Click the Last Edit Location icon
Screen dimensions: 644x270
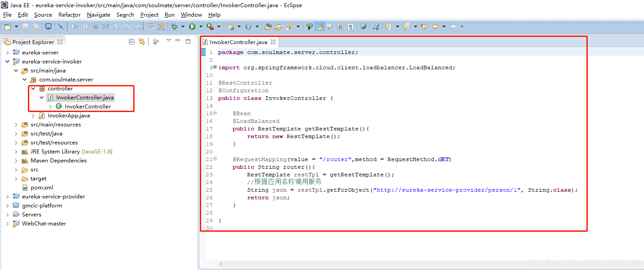point(424,27)
